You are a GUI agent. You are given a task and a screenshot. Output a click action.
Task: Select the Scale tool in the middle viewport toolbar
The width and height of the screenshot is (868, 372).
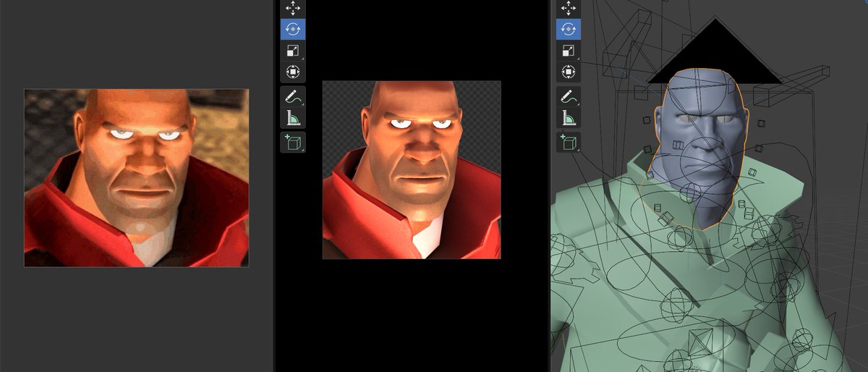point(292,51)
